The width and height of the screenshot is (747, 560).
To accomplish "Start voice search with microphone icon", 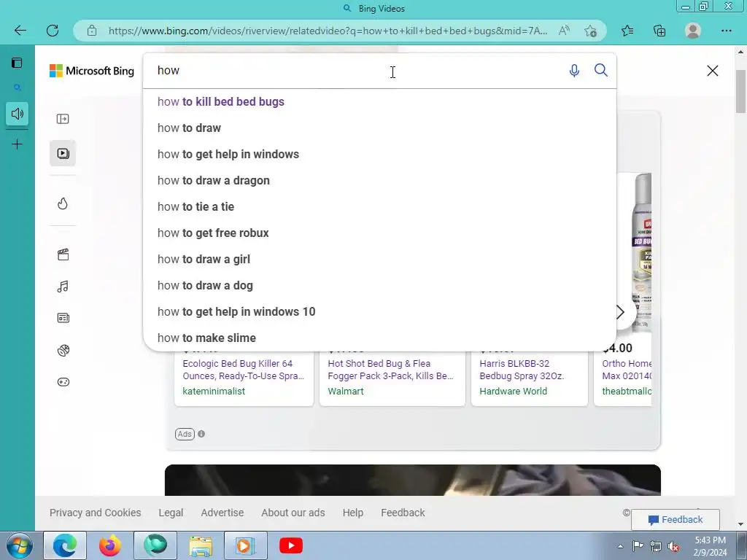I will (x=575, y=71).
